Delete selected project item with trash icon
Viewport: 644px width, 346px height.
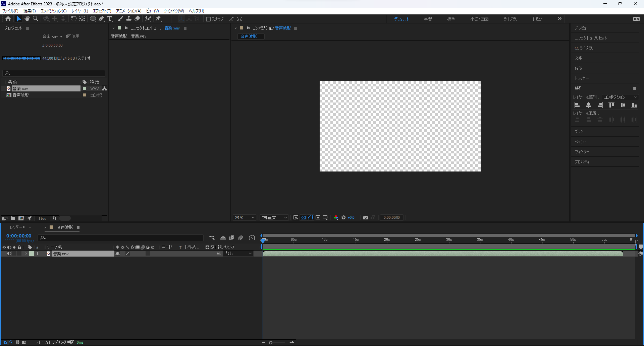[x=54, y=218]
